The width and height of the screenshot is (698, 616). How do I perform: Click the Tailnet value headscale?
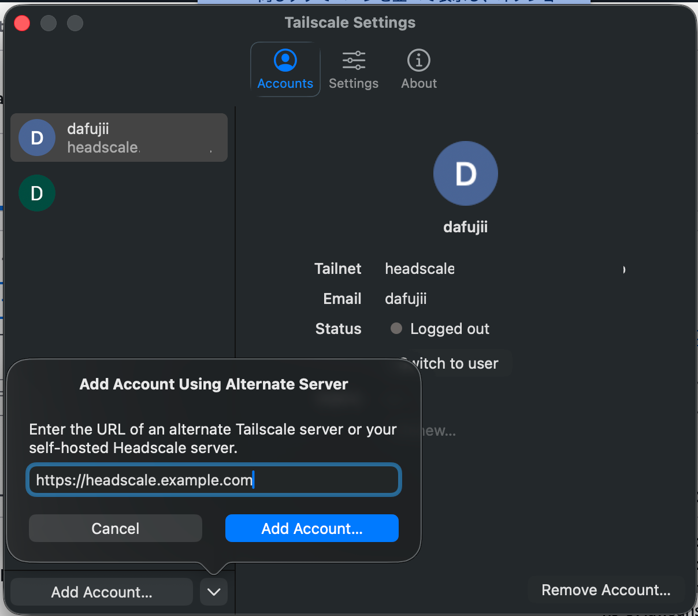[x=420, y=269]
